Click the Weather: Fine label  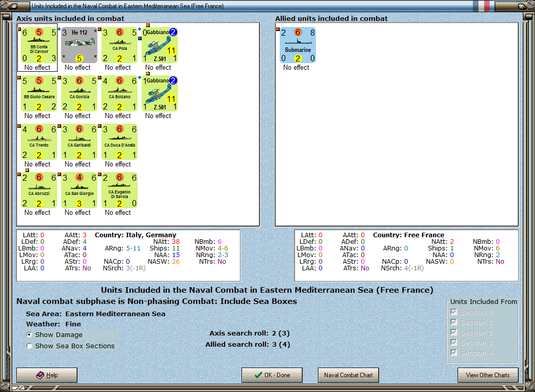(53, 324)
